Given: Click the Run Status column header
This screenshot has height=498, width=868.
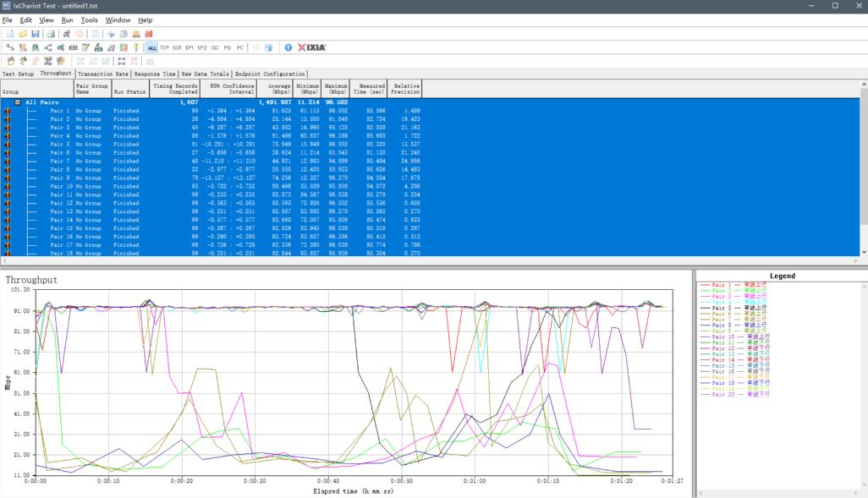Looking at the screenshot, I should (x=129, y=89).
